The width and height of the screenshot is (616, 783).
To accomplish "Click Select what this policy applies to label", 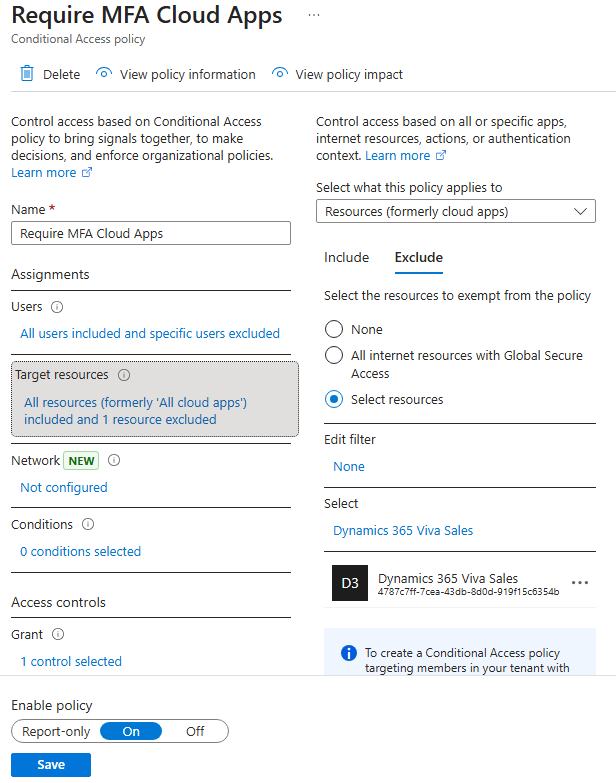I will pos(409,188).
